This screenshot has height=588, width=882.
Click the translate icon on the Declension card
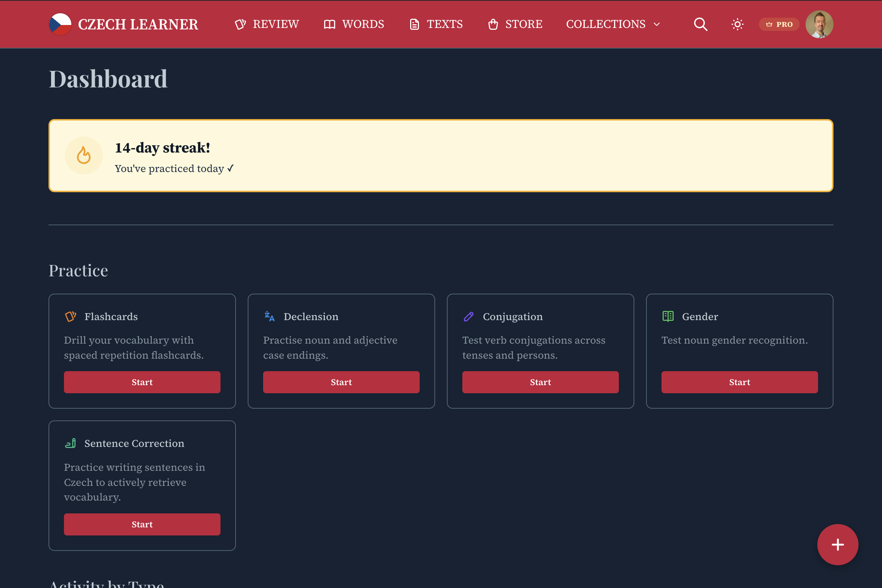(x=269, y=316)
